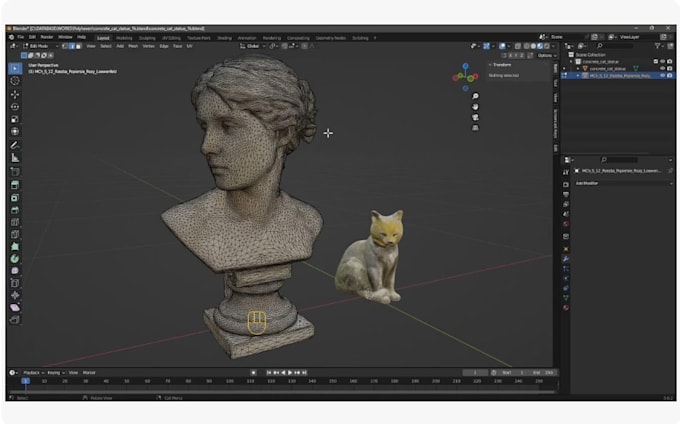Open the Mesh menu in viewport header
Screen dimensions: 680x424
click(133, 46)
